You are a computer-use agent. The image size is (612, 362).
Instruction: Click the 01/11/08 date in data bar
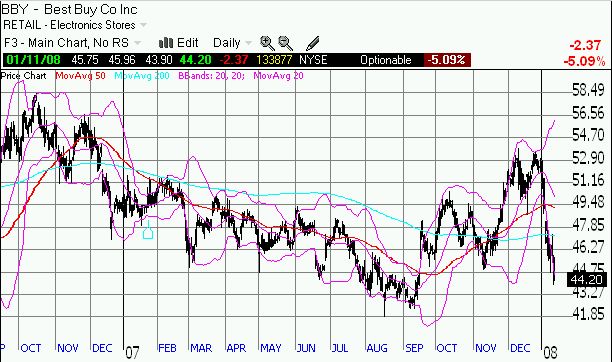point(34,60)
